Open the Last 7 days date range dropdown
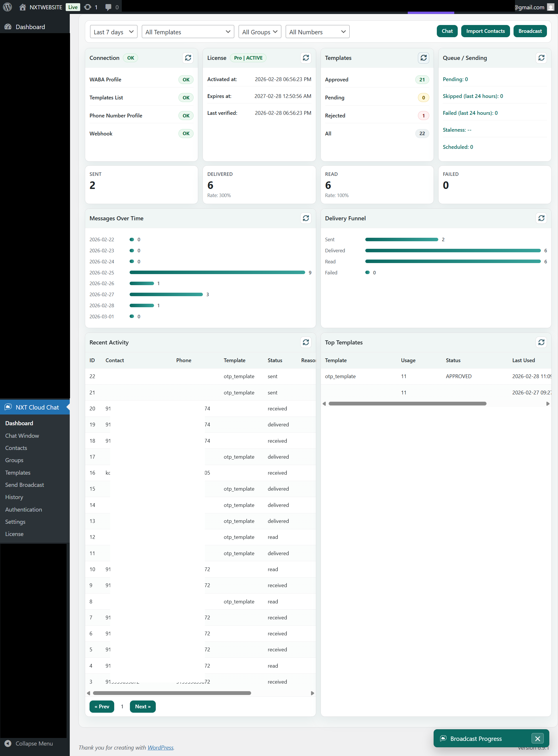 114,31
